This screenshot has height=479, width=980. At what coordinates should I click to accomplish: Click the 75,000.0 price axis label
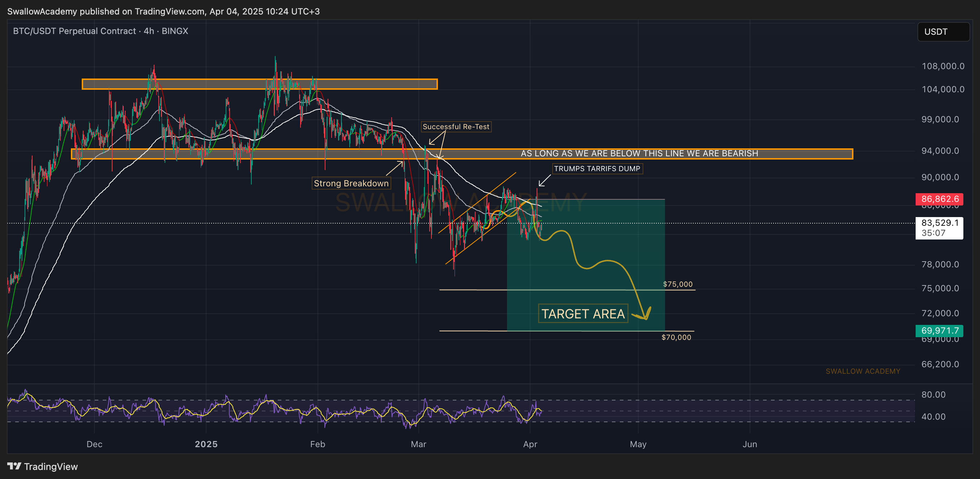pyautogui.click(x=940, y=288)
